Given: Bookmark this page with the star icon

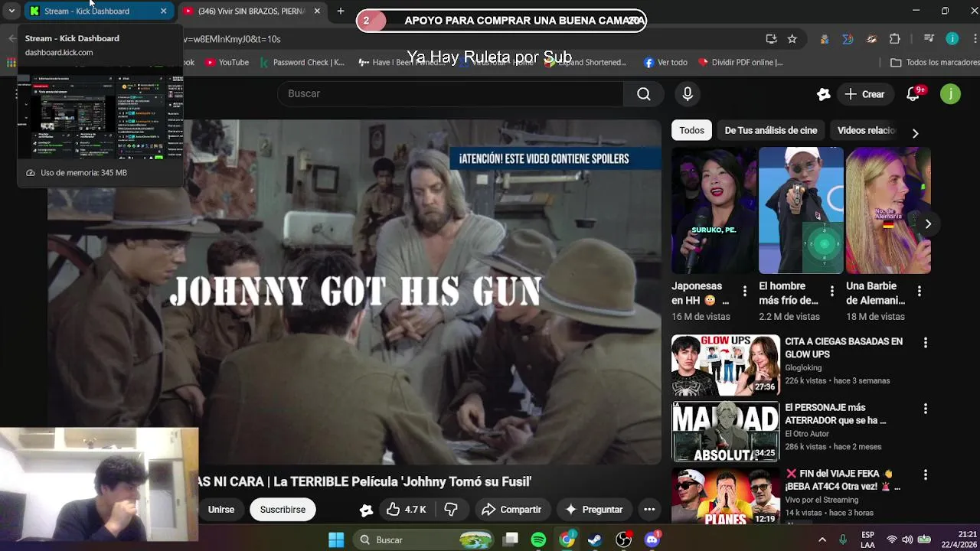Looking at the screenshot, I should pos(792,39).
